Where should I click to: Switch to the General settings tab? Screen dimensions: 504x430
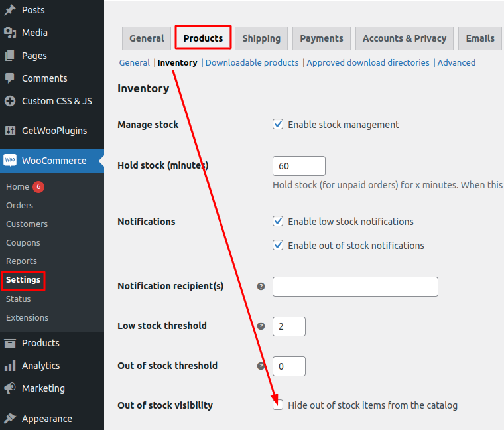point(147,38)
